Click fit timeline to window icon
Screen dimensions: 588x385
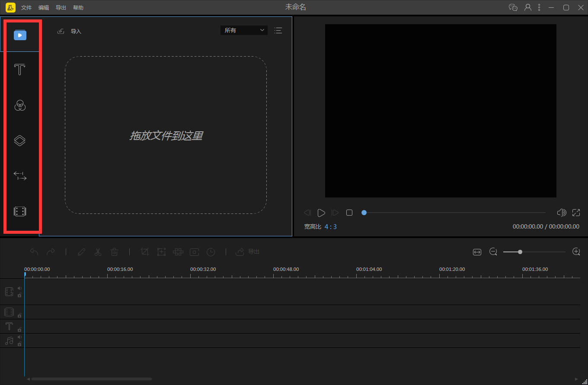coord(477,252)
